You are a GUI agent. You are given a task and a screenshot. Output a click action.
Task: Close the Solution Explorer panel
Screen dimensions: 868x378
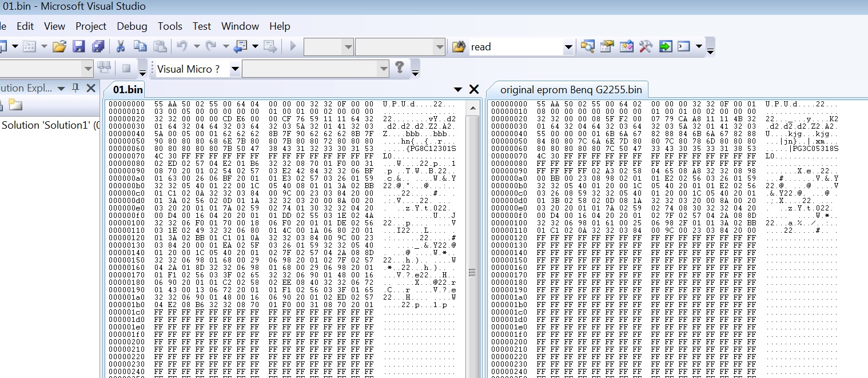pos(91,88)
